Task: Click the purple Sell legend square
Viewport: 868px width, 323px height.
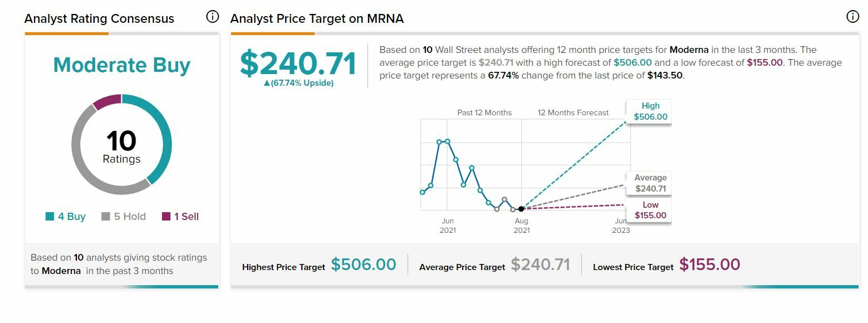Action: 166,217
